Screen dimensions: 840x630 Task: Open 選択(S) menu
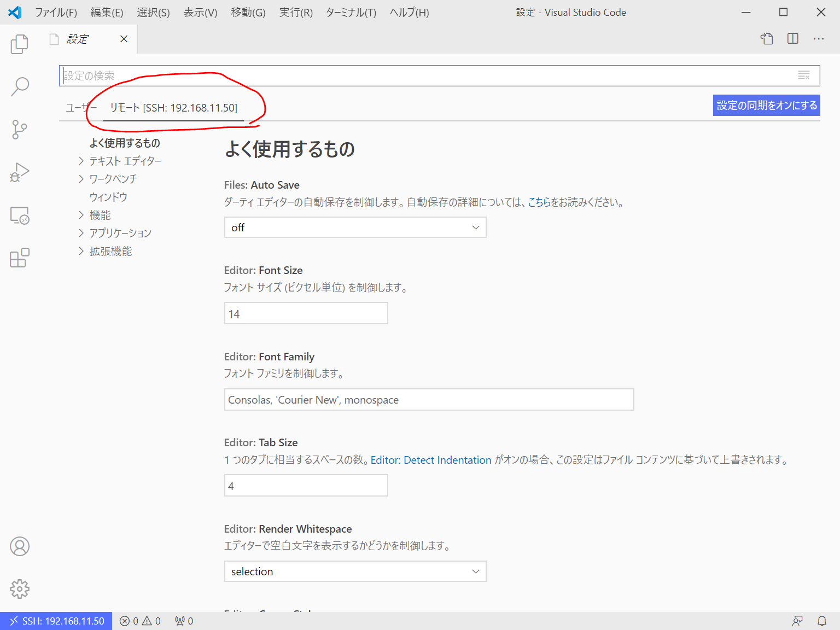click(x=153, y=12)
